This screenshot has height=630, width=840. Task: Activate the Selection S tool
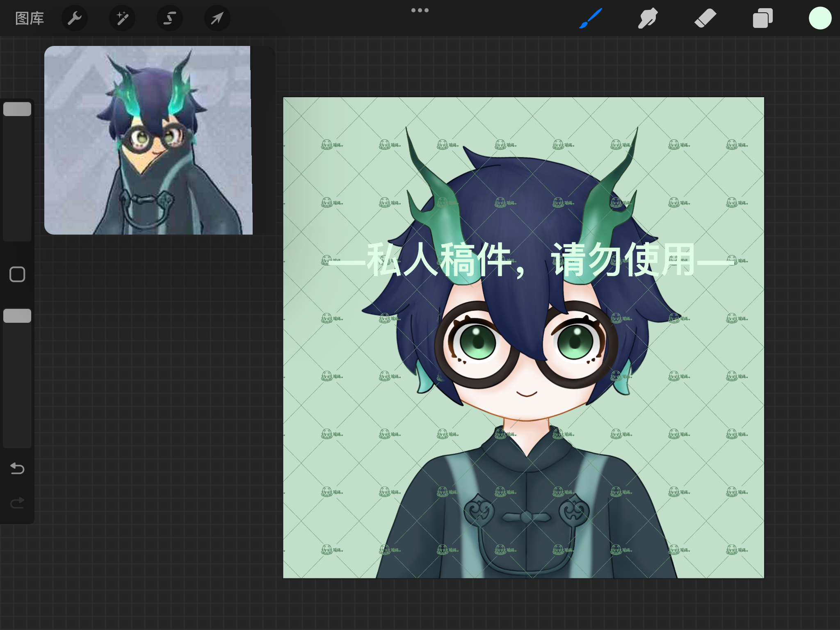(170, 18)
